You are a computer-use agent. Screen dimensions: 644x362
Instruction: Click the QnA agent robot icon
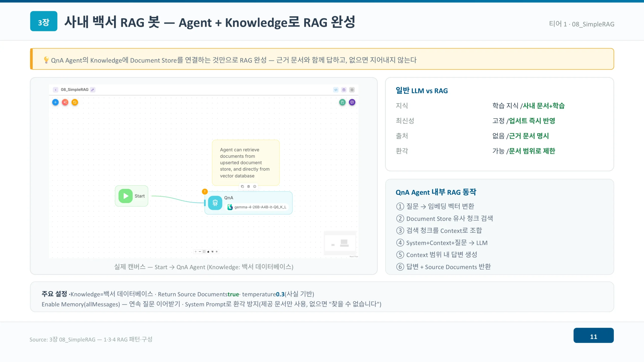(215, 203)
